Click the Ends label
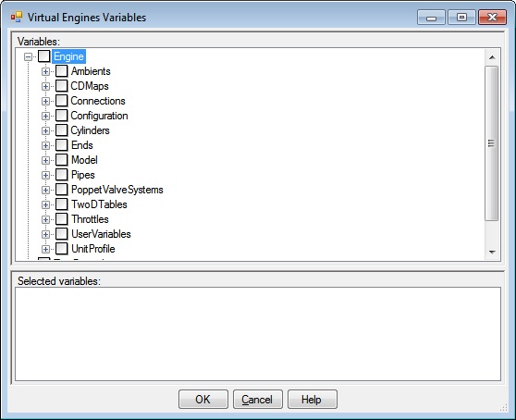 (82, 145)
